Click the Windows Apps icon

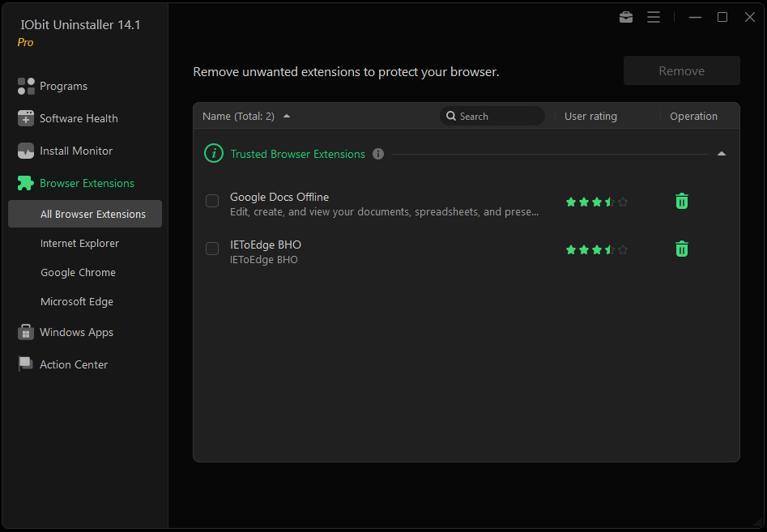tap(26, 332)
